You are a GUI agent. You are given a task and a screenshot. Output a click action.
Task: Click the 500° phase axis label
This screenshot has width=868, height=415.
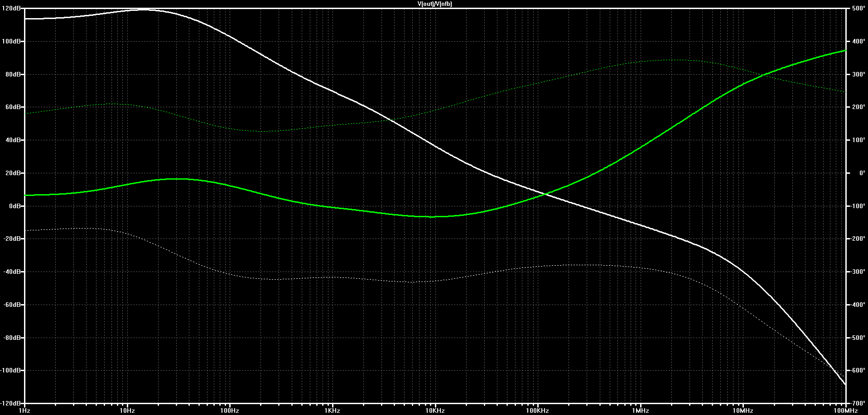point(858,9)
